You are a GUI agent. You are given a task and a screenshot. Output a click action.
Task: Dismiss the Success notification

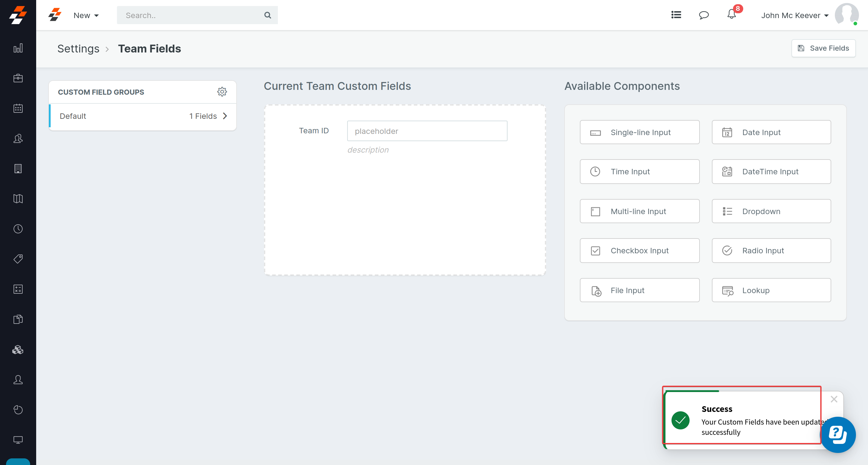tap(834, 399)
